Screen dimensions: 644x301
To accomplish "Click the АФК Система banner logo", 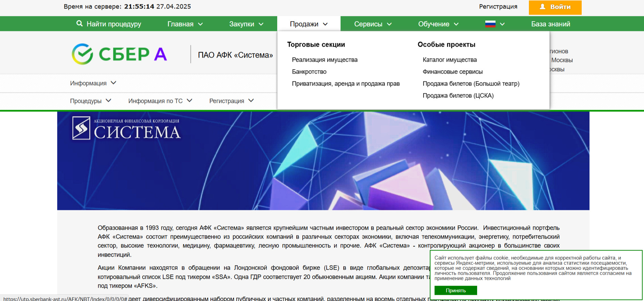I will pos(126,129).
